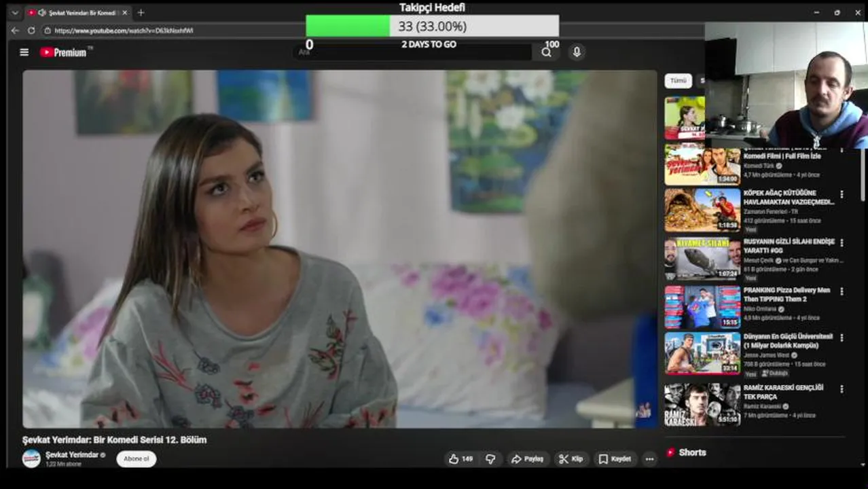Image resolution: width=868 pixels, height=489 pixels.
Task: Open Komedi Filmi Full Film thumbnail
Action: (702, 164)
